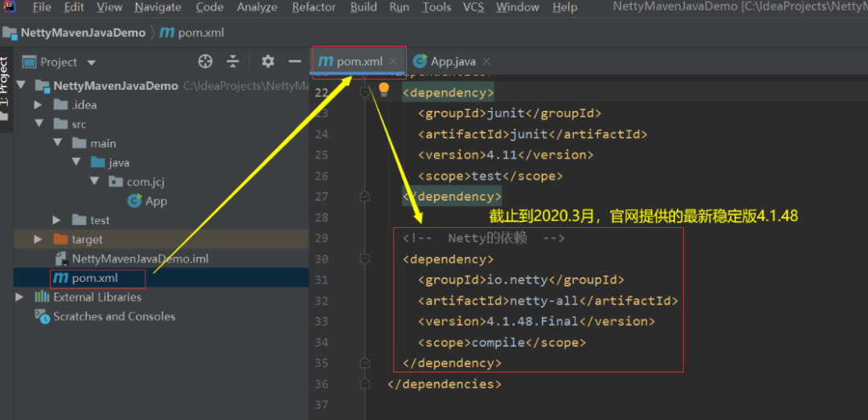The height and width of the screenshot is (420, 868).
Task: Collapse the NettyMavenJavaDemo root node
Action: coord(22,85)
